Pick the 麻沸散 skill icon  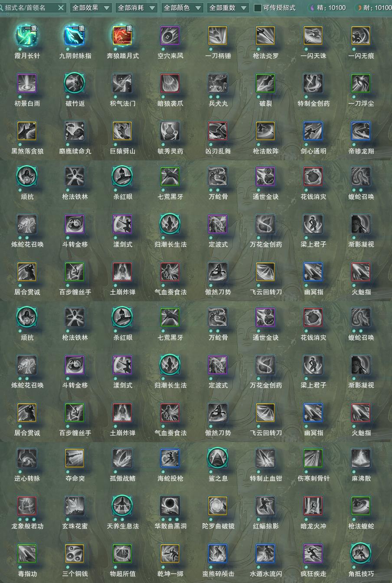click(x=361, y=458)
